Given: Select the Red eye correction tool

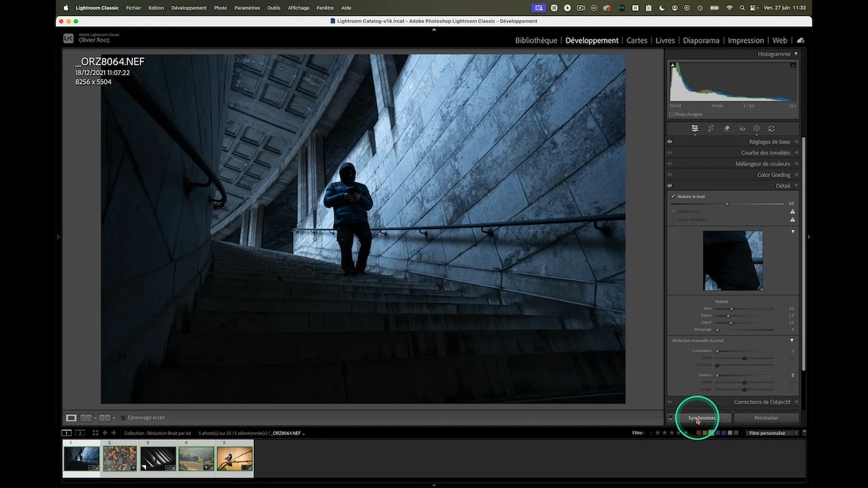Looking at the screenshot, I should click(x=742, y=128).
